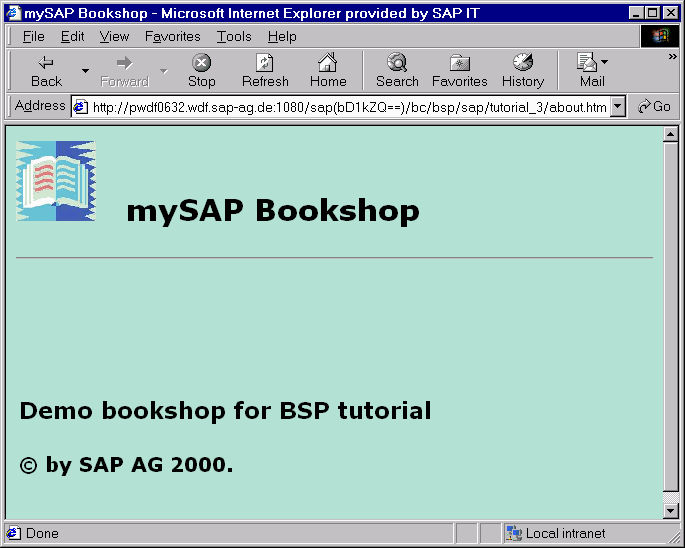This screenshot has width=685, height=548.
Task: Click the Mail toolbar icon
Action: (x=588, y=63)
